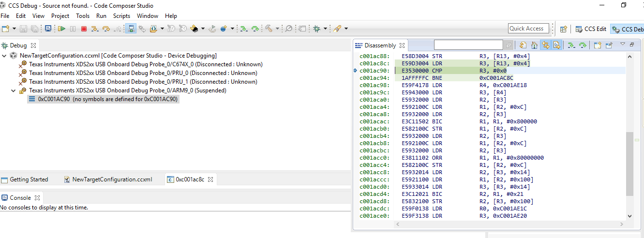Image resolution: width=644 pixels, height=238 pixels.
Task: Open the Console view tab
Action: click(x=20, y=198)
